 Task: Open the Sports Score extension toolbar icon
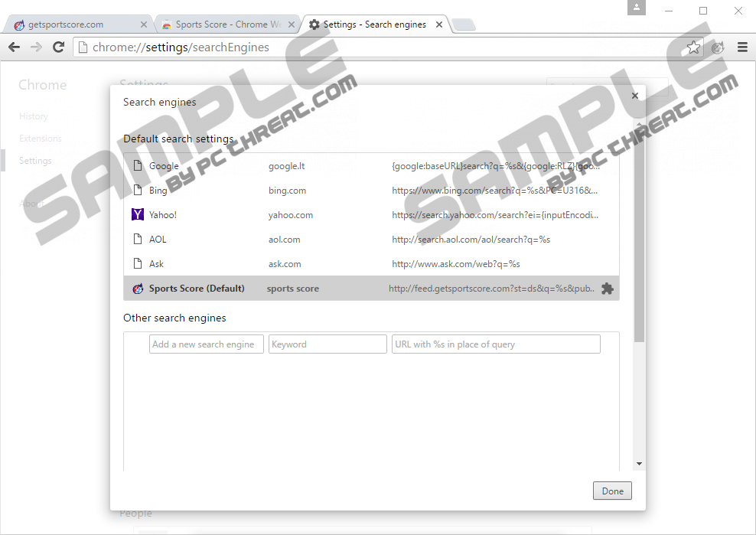click(x=718, y=47)
